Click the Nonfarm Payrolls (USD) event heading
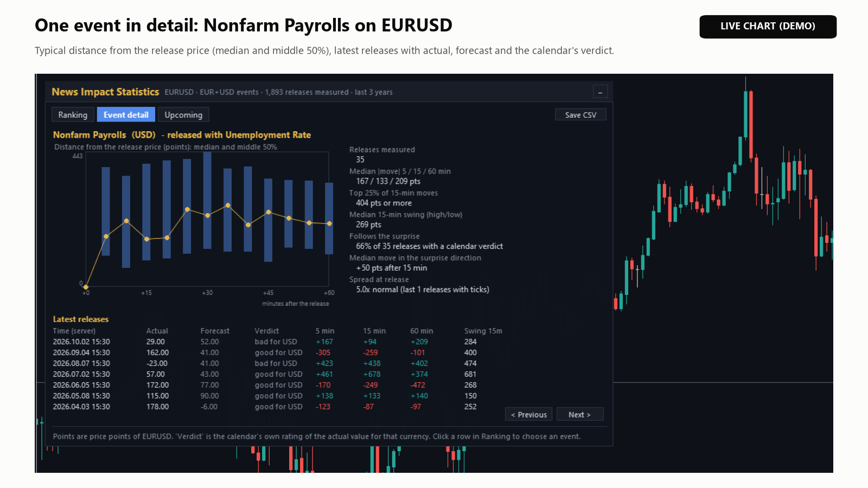The image size is (868, 488). (104, 135)
